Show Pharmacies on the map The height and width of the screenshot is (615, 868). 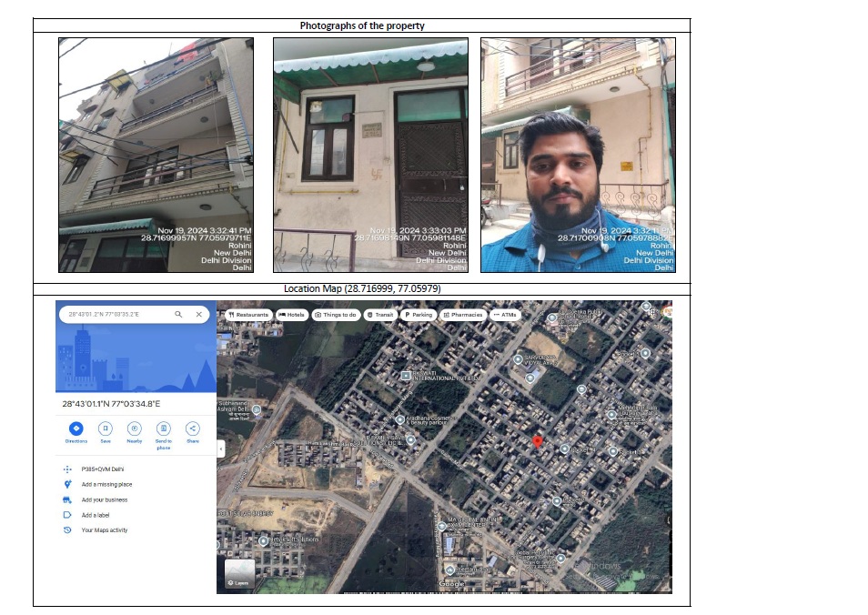click(x=463, y=315)
